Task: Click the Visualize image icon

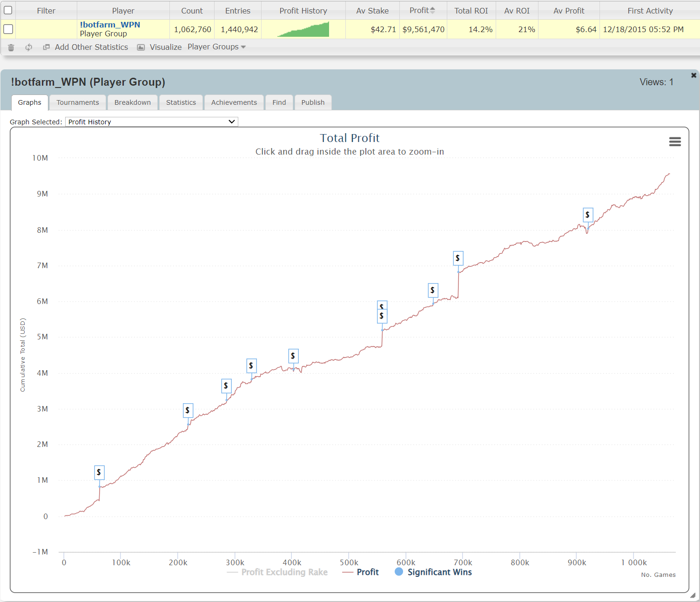Action: [141, 47]
